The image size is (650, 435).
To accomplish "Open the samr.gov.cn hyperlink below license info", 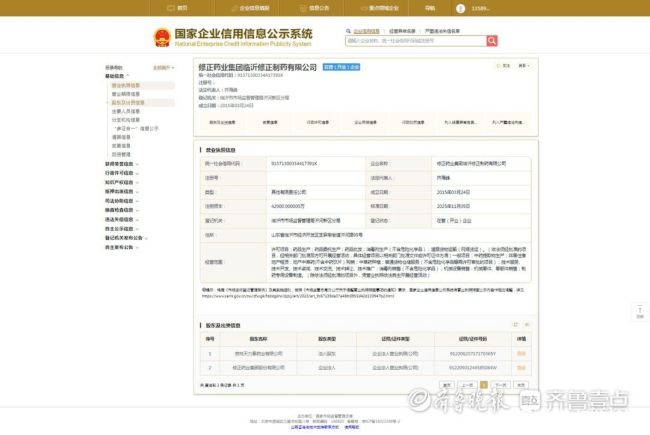I will (x=298, y=296).
